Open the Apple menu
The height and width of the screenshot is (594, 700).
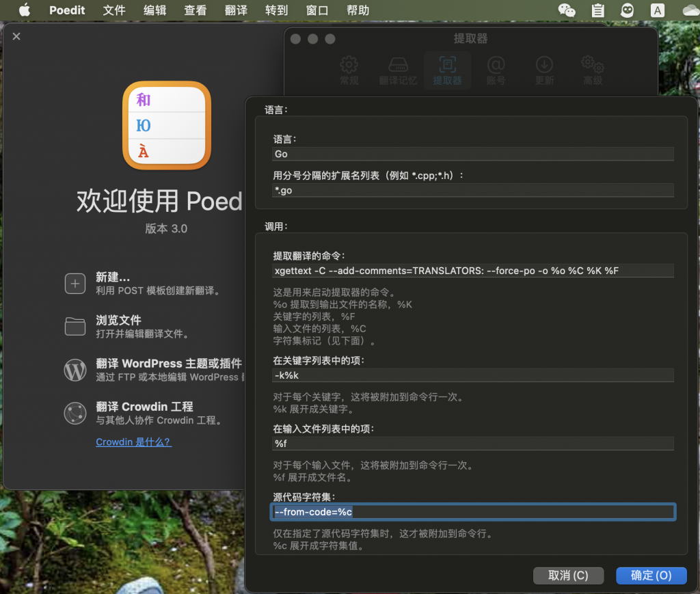click(25, 10)
